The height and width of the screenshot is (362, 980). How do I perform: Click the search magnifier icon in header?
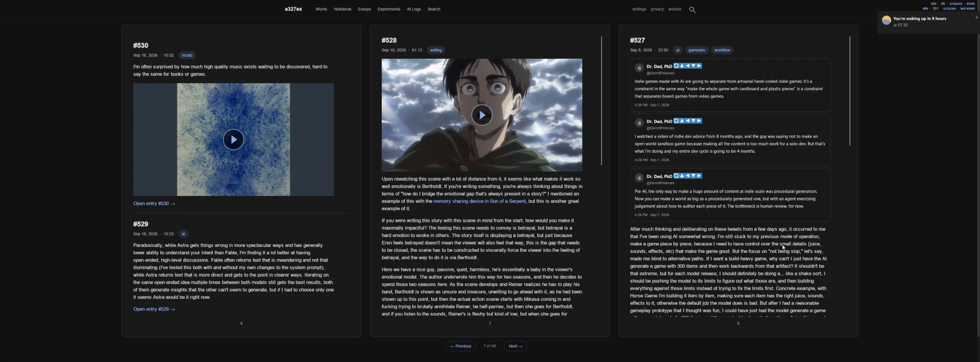click(692, 10)
